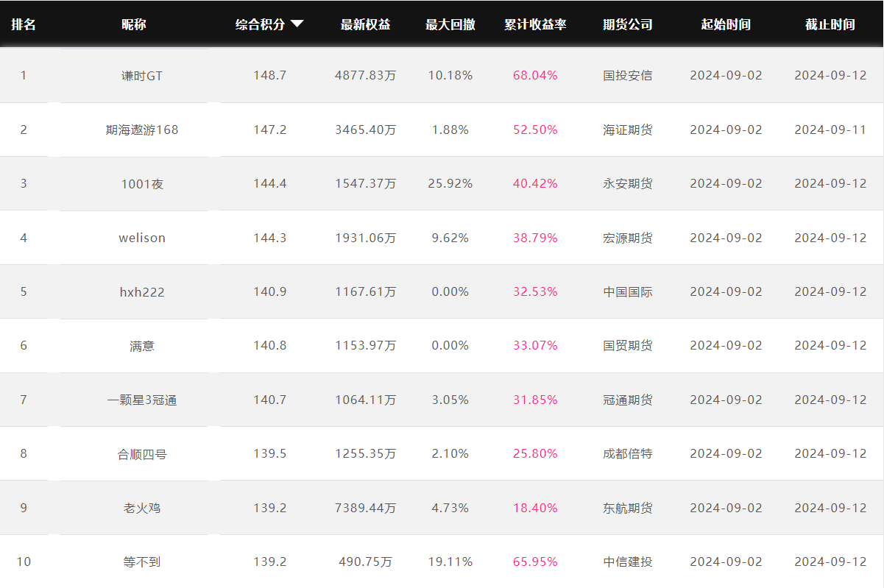
Task: Click the 最新权益 column header
Action: pyautogui.click(x=366, y=24)
